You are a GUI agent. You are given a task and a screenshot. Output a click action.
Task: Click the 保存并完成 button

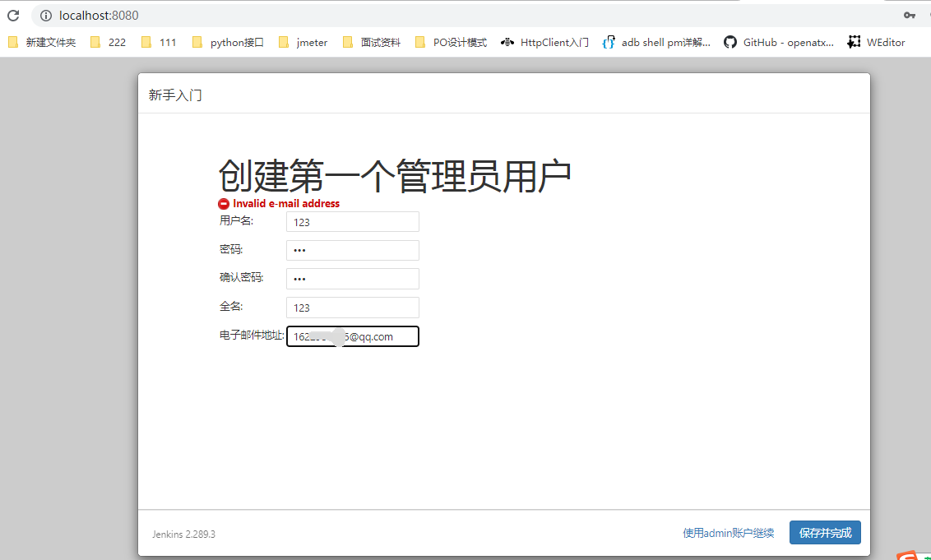825,533
